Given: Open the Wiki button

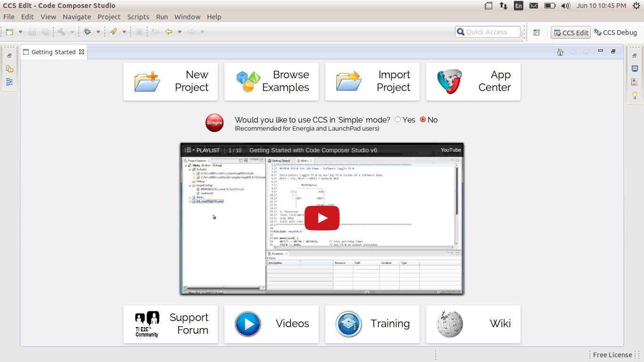Looking at the screenshot, I should 473,324.
